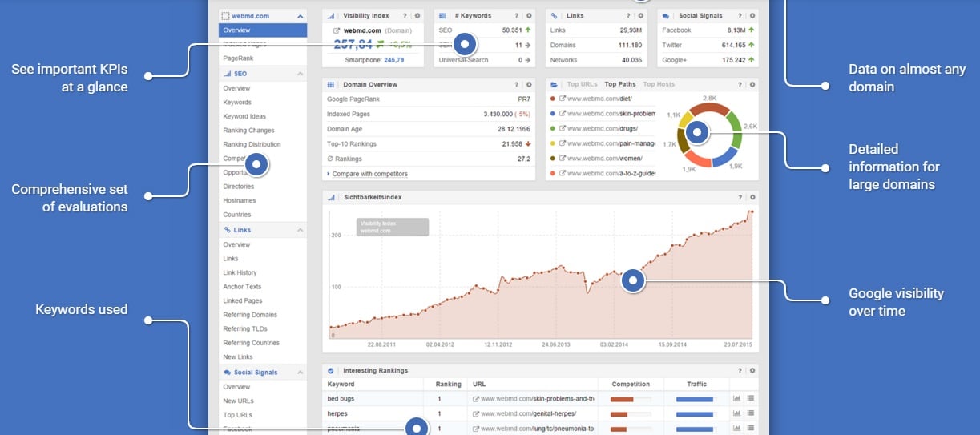Open chart icon in bed bugs row
This screenshot has width=980, height=435.
coord(736,398)
